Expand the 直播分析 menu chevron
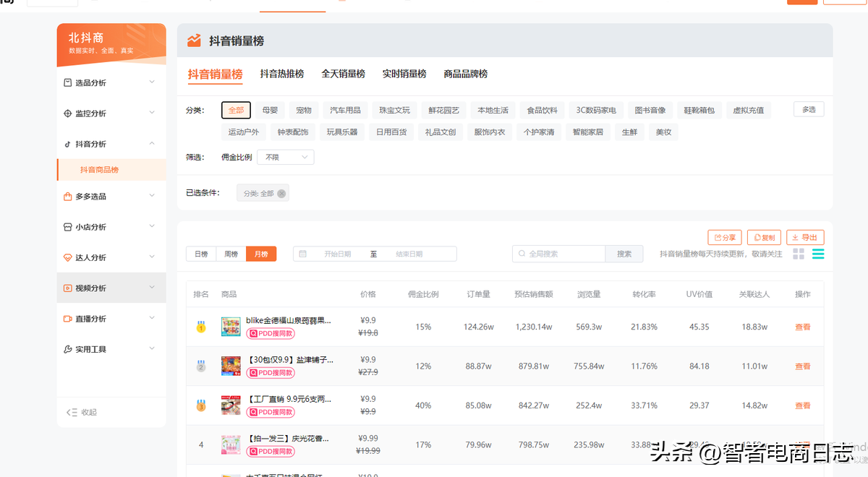The width and height of the screenshot is (868, 477). click(x=152, y=318)
